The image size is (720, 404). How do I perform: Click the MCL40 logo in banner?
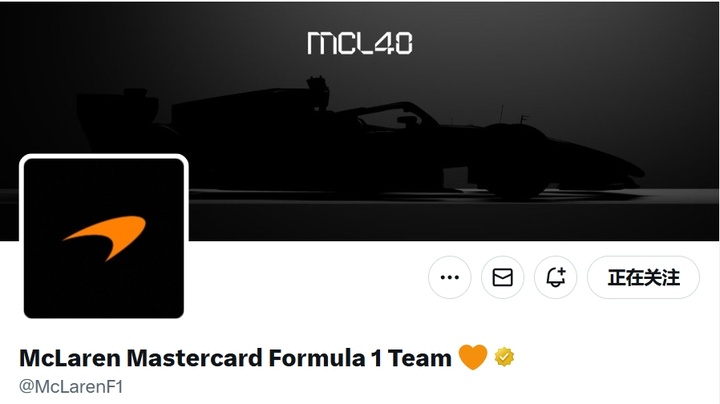tap(360, 43)
